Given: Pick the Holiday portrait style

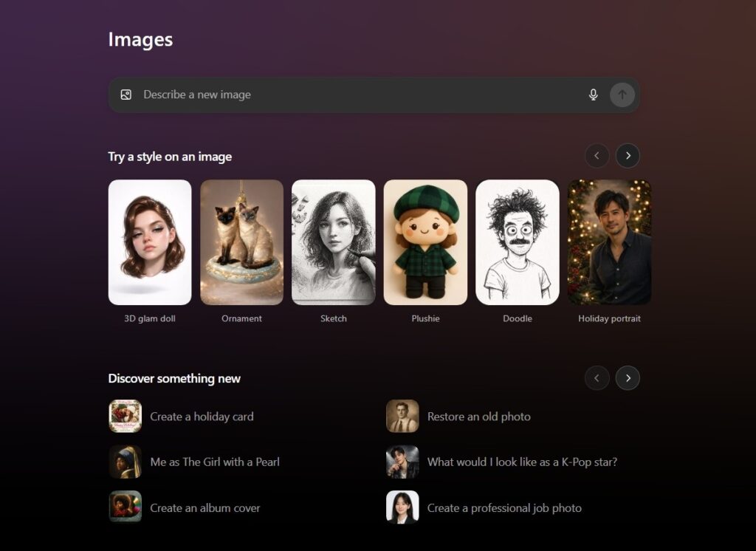Looking at the screenshot, I should tap(609, 242).
